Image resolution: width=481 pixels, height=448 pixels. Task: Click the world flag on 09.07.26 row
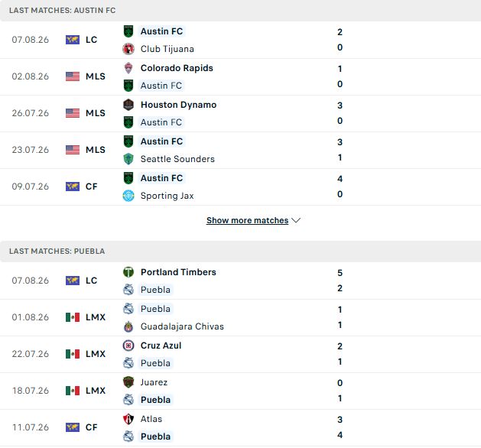(x=73, y=187)
